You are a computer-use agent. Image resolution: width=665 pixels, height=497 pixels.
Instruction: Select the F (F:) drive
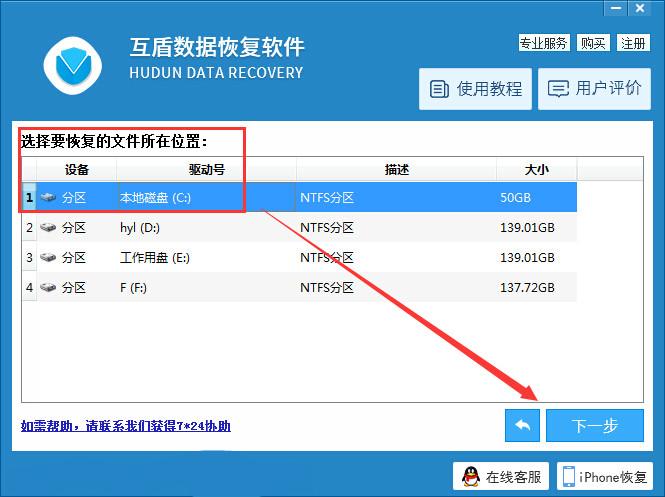click(x=133, y=288)
